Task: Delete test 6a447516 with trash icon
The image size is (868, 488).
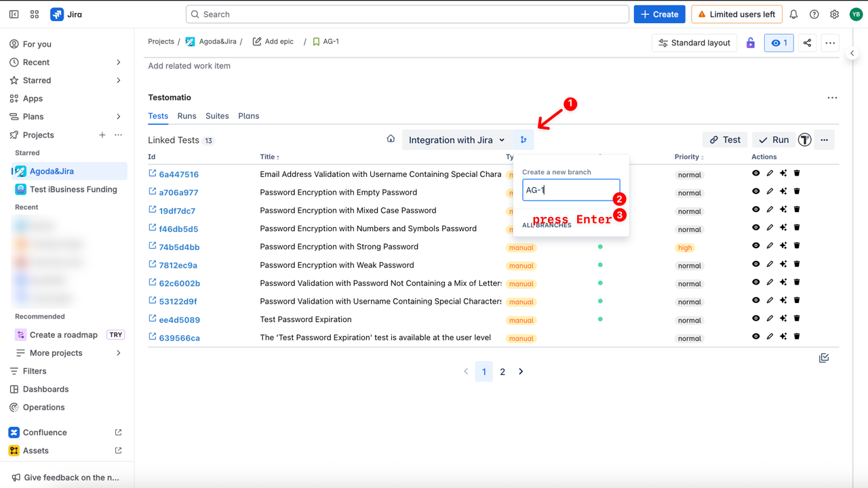Action: tap(797, 174)
